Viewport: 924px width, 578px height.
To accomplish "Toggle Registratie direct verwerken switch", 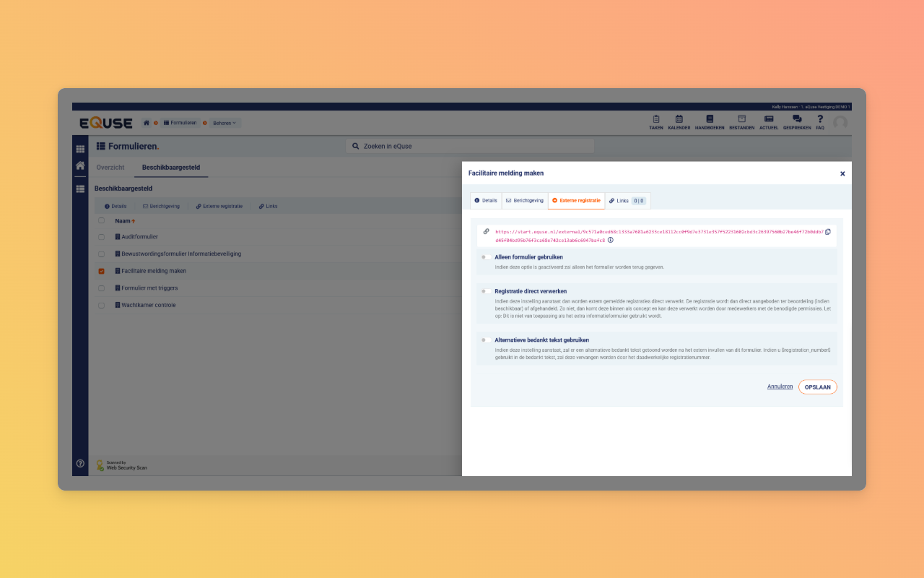I will pyautogui.click(x=487, y=291).
